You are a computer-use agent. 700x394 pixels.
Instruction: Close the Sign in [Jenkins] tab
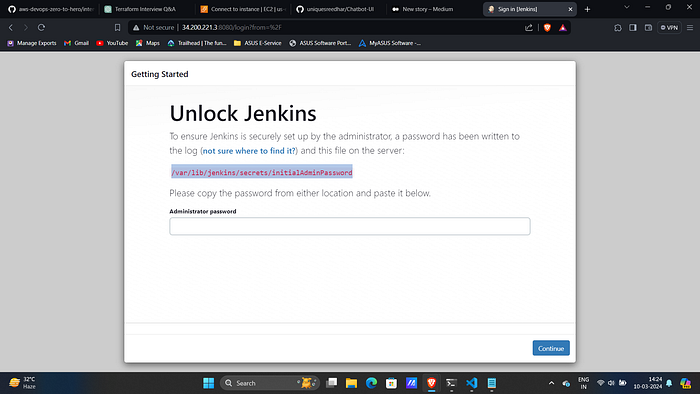pyautogui.click(x=570, y=9)
